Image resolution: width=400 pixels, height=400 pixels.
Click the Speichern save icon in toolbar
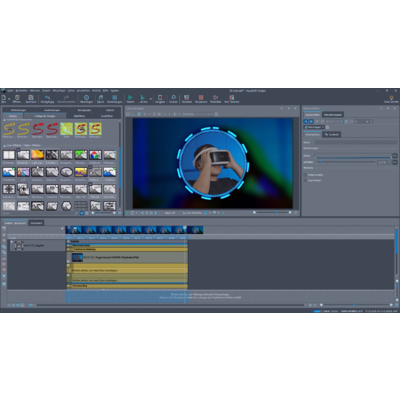(x=31, y=97)
